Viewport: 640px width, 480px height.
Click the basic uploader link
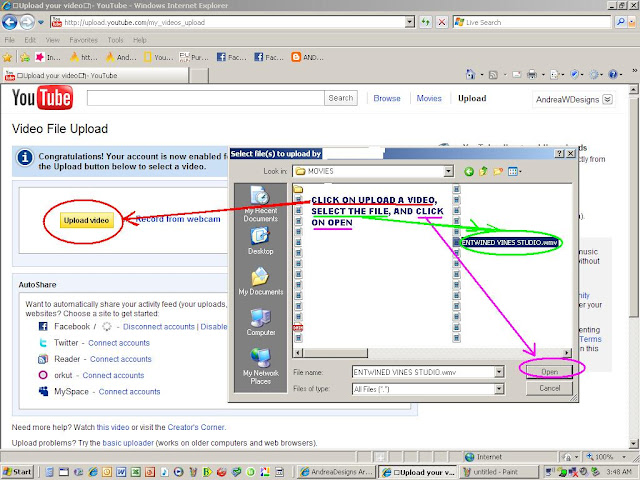(x=128, y=443)
